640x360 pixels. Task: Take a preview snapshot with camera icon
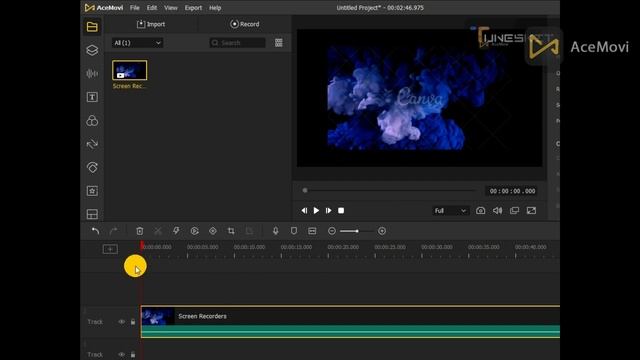[480, 211]
